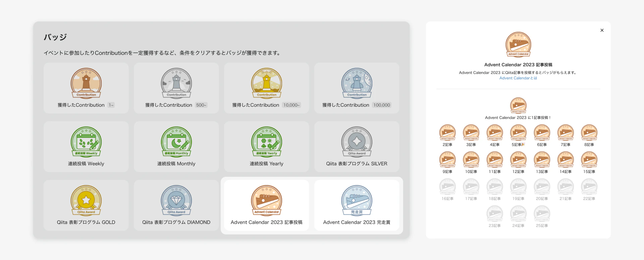This screenshot has height=260, width=644.
Task: Click the greyed-out 25記事 badge
Action: (x=542, y=214)
